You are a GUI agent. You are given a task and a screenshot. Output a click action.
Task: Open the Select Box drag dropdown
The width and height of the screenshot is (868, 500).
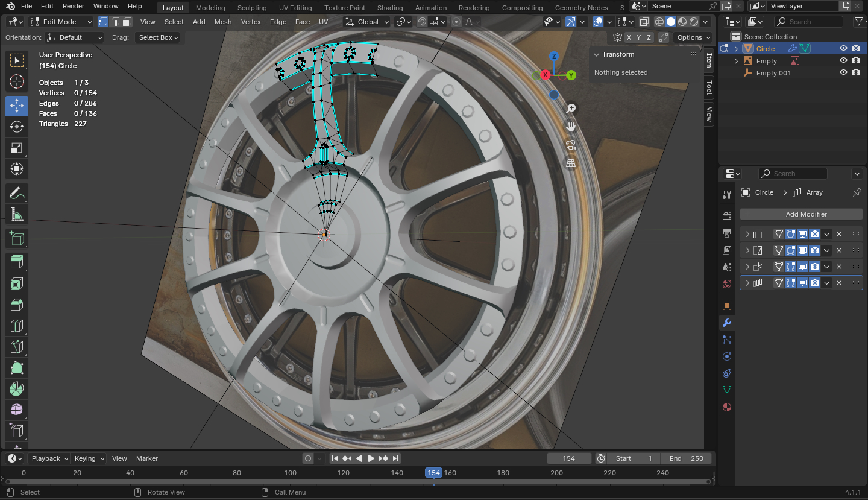157,37
